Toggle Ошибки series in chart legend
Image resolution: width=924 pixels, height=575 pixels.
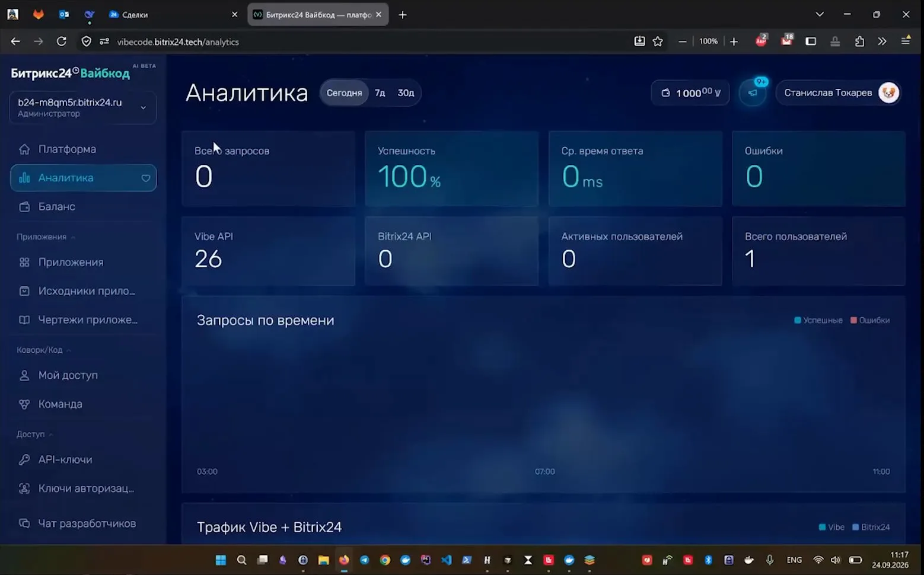coord(870,320)
